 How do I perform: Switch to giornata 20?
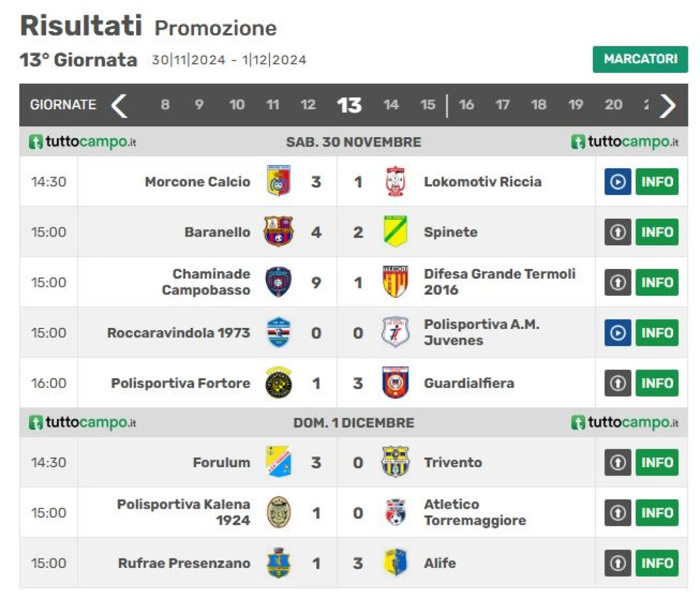(613, 105)
